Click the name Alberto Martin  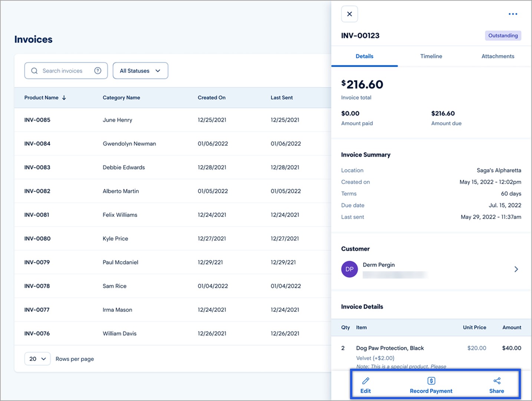pos(121,191)
